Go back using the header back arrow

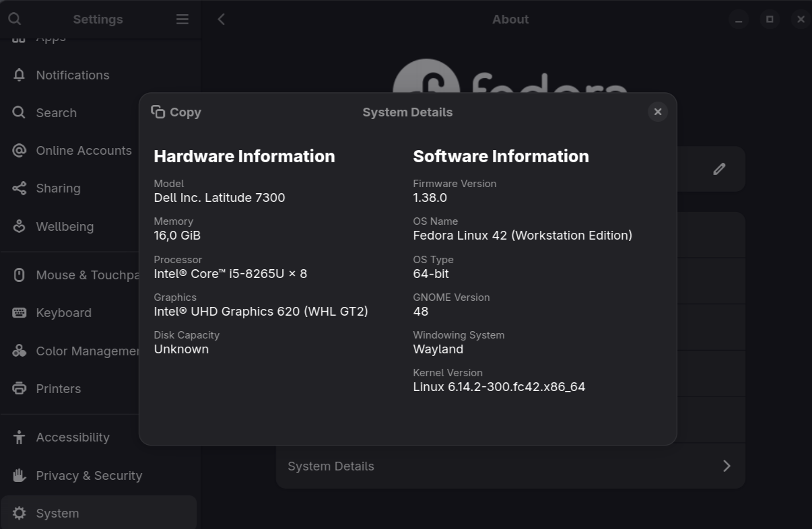click(x=221, y=19)
